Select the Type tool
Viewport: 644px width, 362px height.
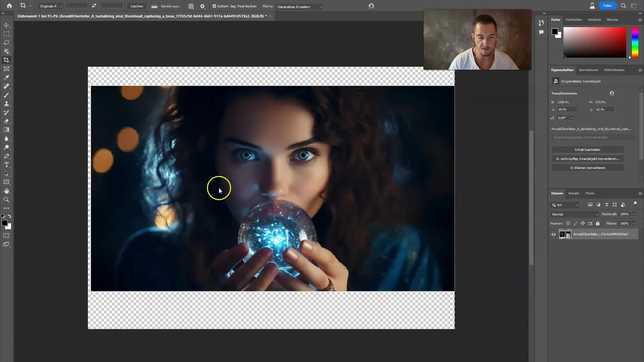click(6, 165)
